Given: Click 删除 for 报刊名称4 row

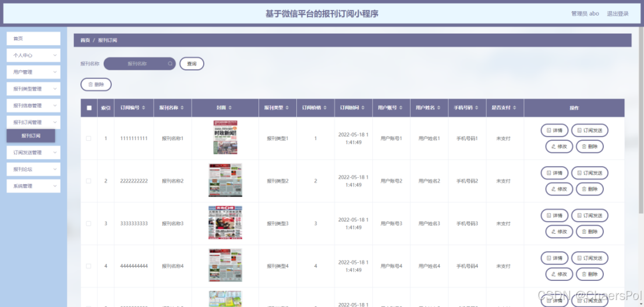Looking at the screenshot, I should click(x=590, y=274).
